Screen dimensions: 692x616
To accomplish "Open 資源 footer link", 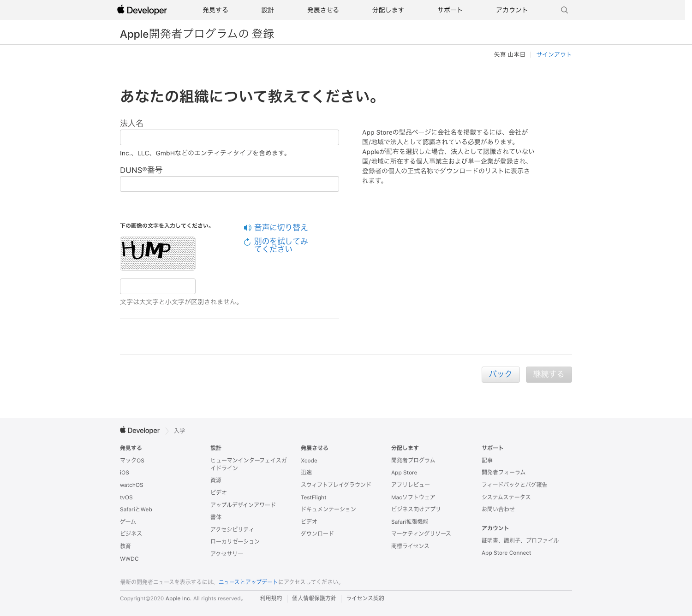I will [x=216, y=480].
